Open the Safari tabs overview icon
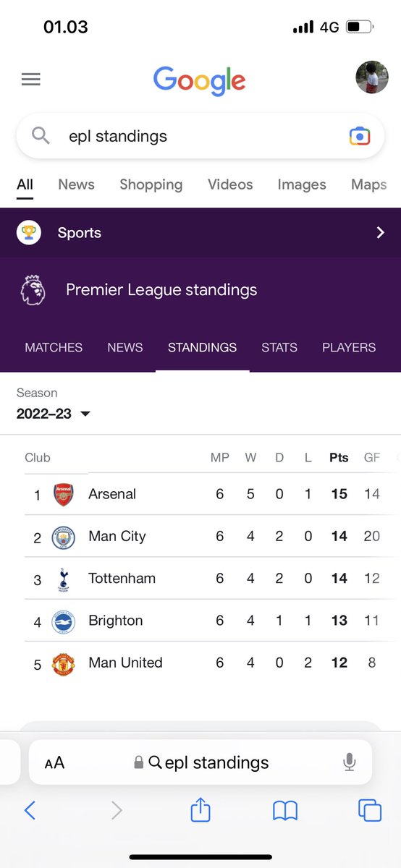The height and width of the screenshot is (868, 401). [x=370, y=810]
